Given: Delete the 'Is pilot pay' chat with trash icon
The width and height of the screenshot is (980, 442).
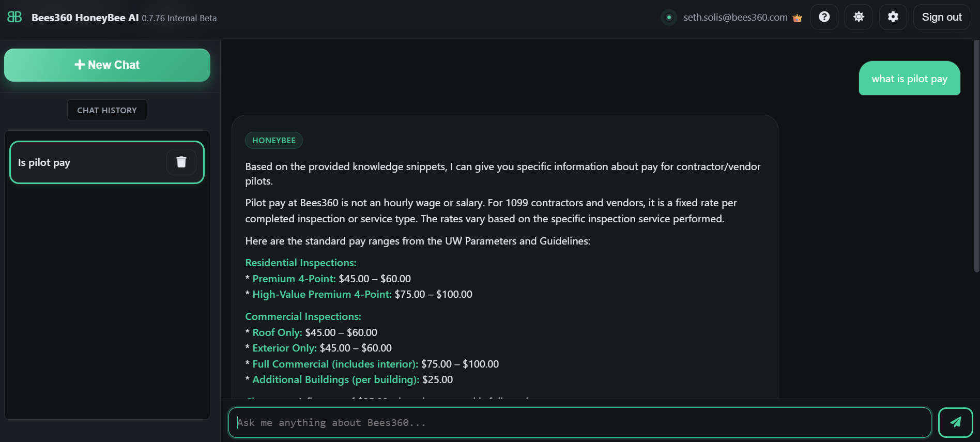Looking at the screenshot, I should pyautogui.click(x=181, y=162).
